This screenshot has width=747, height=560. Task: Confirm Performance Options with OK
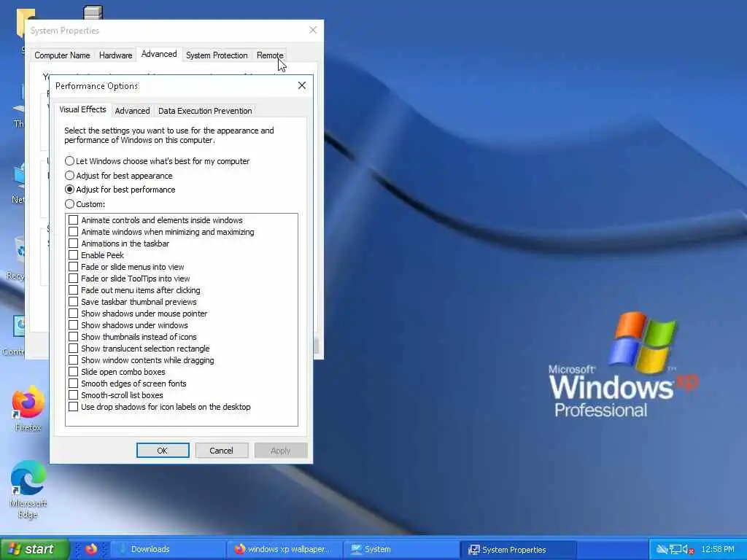pyautogui.click(x=163, y=451)
